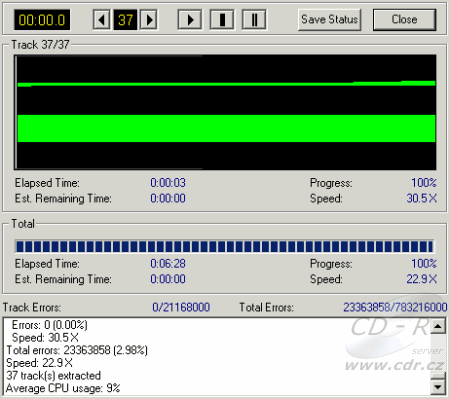
Task: Click the Total blue progress bar
Action: (224, 246)
